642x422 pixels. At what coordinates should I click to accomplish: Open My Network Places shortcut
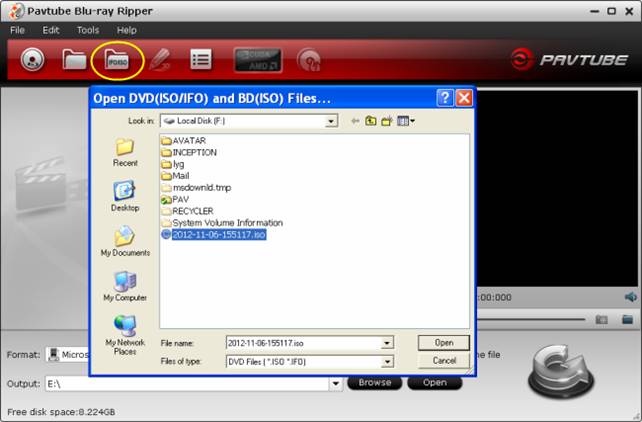coord(125,335)
